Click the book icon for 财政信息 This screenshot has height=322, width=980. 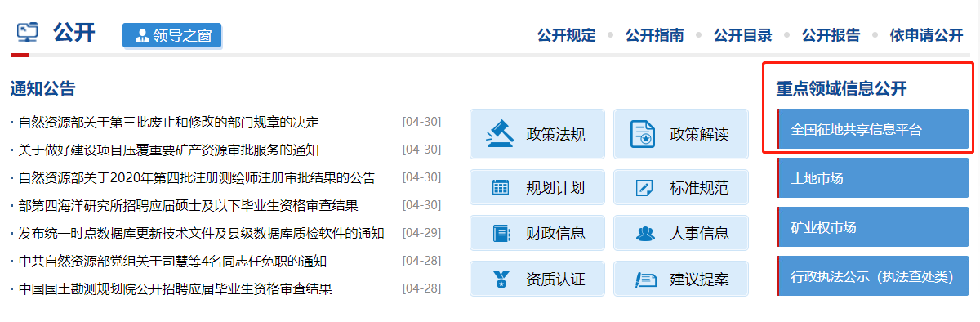[x=501, y=233]
